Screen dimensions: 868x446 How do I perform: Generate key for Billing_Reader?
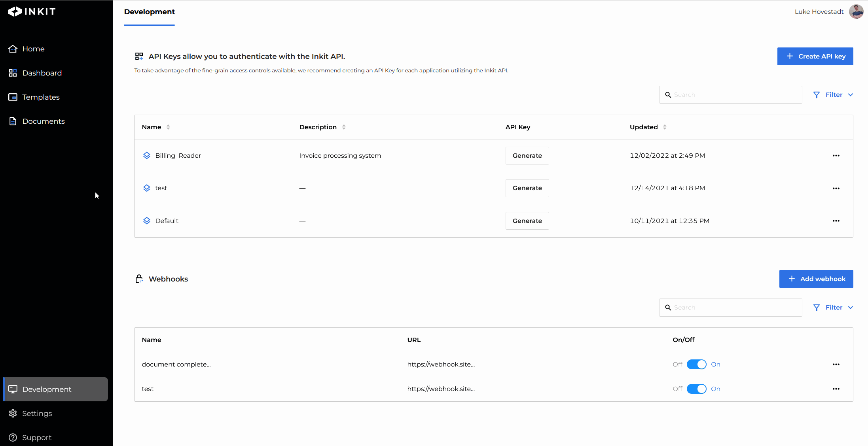(527, 155)
